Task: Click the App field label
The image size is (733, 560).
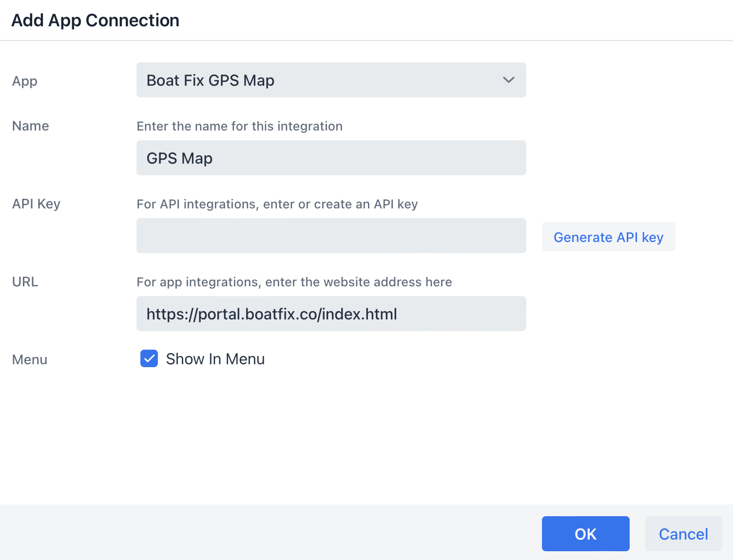Action: point(25,81)
